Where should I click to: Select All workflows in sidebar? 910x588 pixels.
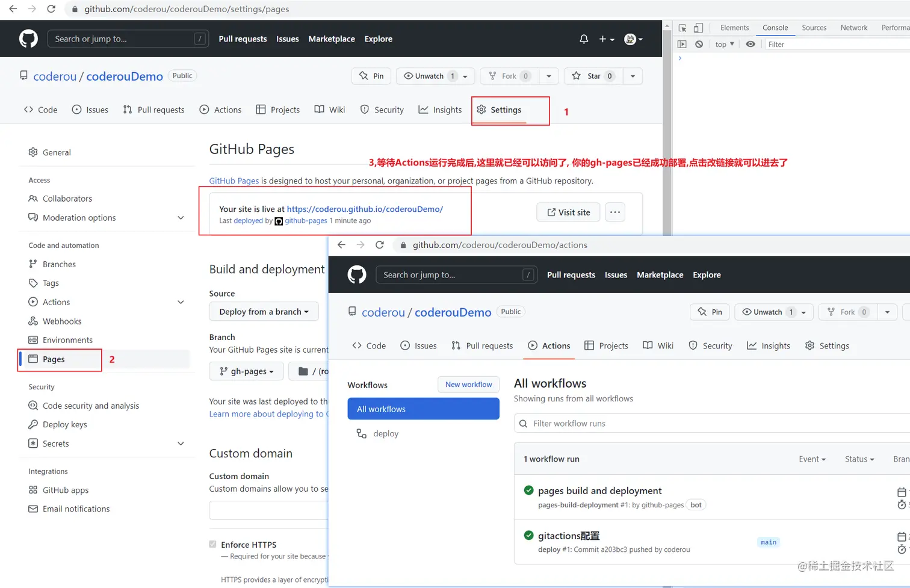423,409
